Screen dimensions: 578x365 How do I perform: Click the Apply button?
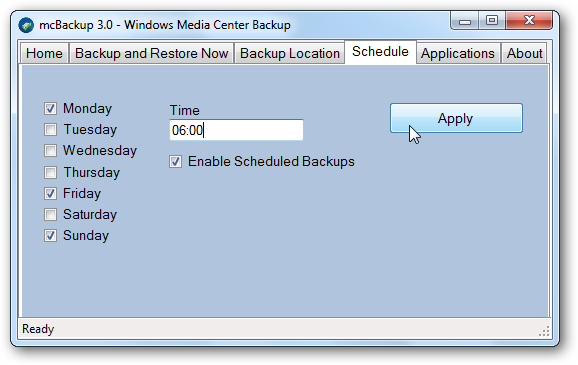456,118
